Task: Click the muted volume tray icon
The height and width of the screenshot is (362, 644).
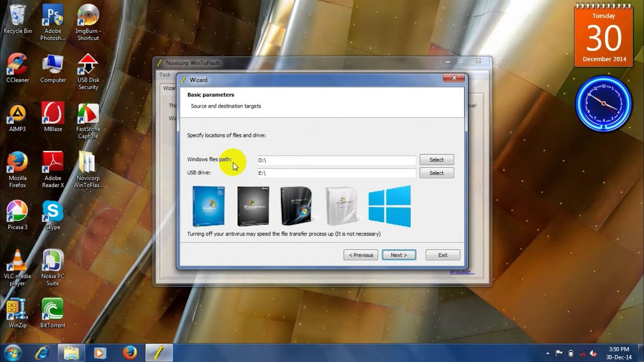Action: (594, 353)
